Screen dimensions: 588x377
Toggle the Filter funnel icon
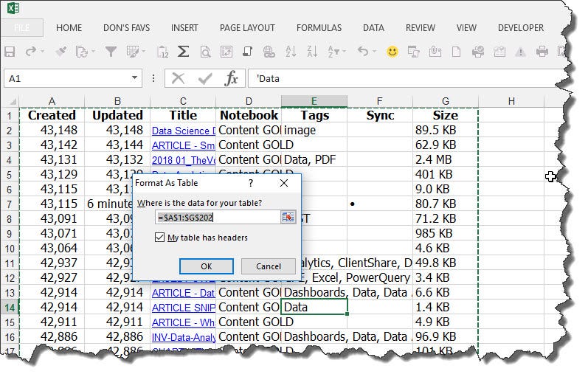click(111, 52)
